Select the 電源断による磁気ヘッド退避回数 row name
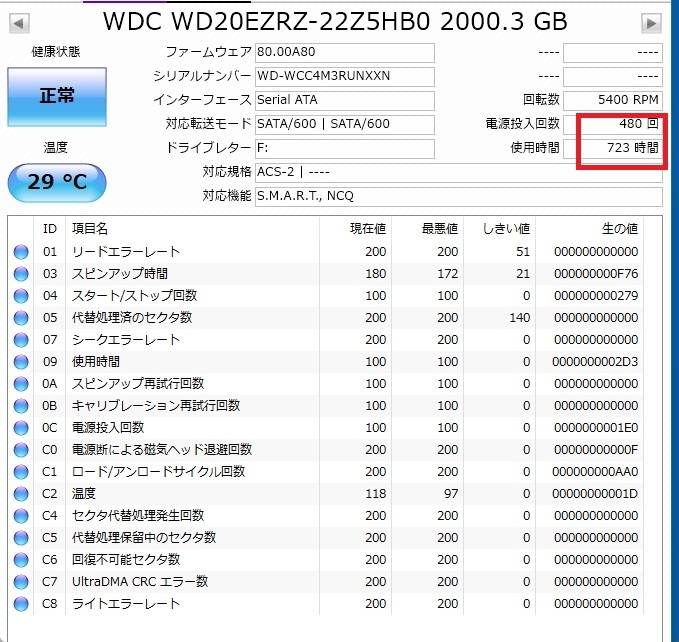The height and width of the screenshot is (642, 679). (x=162, y=450)
